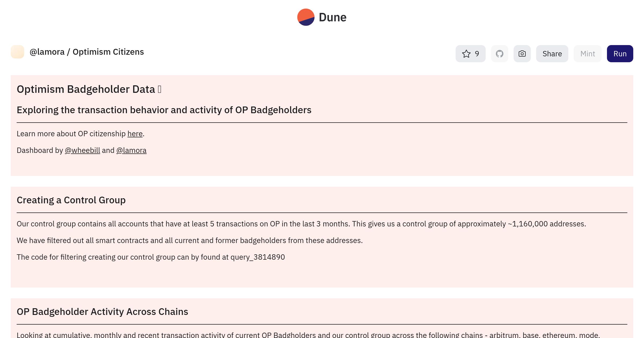The image size is (644, 338).
Task: Click the Mint button
Action: (587, 54)
